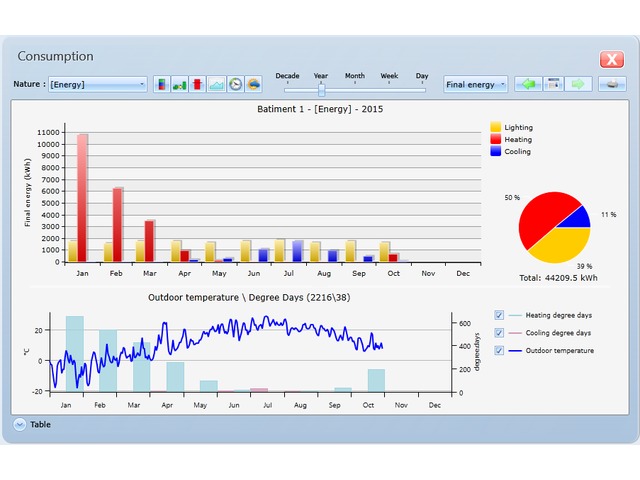Go to previous period with green left arrow
Viewport: 640px width, 480px height.
(527, 84)
